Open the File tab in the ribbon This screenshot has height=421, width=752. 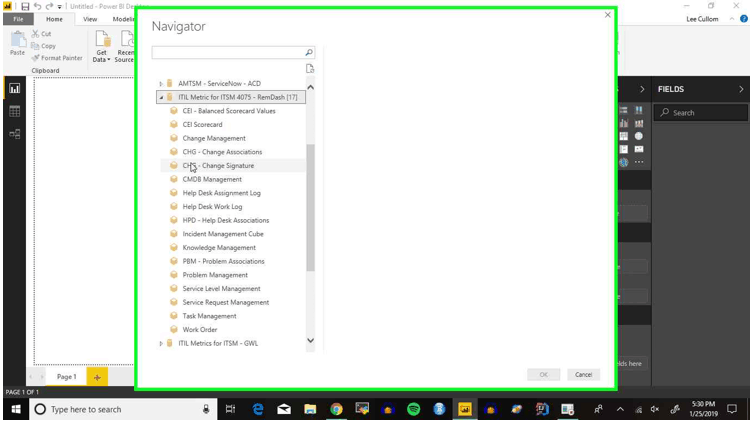(18, 19)
